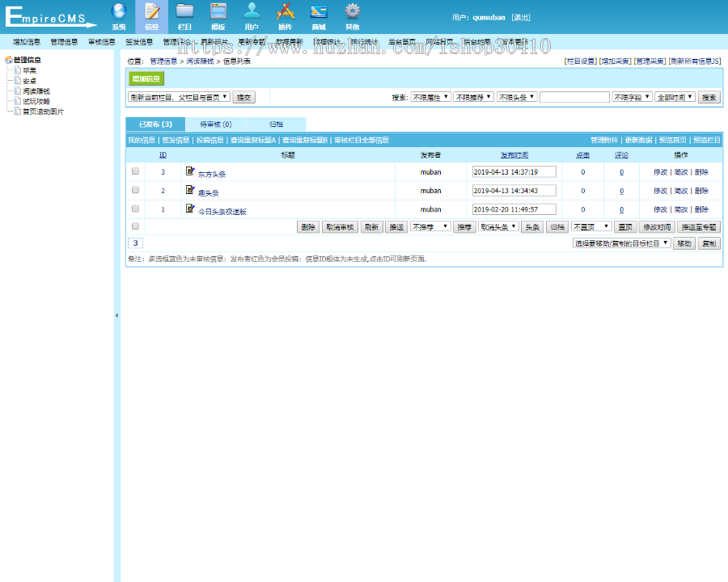Click the search keyword input field
Viewport: 728px width, 582px height.
tap(574, 97)
